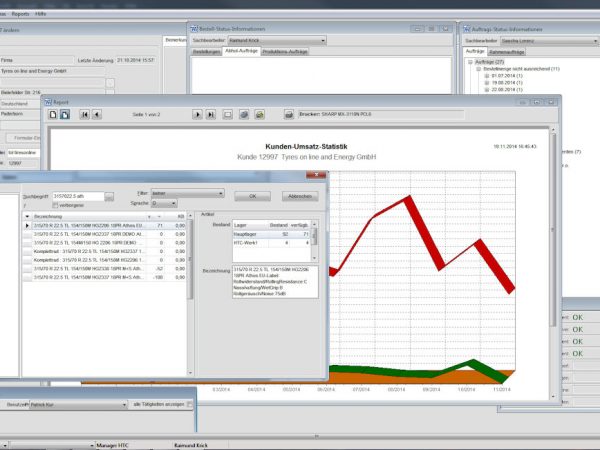Screen dimensions: 600x450
Task: Click the small button beside the Suchbegriff field
Action: 109,196
